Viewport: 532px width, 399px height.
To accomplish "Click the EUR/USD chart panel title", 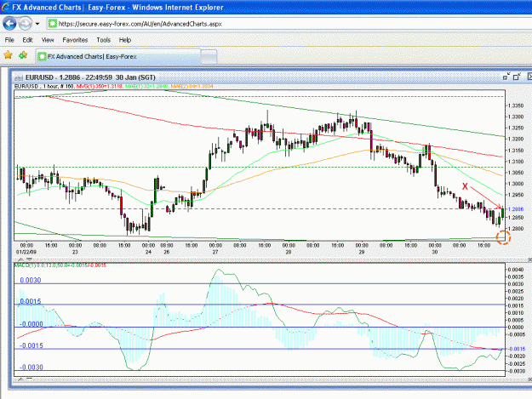I will pyautogui.click(x=90, y=77).
